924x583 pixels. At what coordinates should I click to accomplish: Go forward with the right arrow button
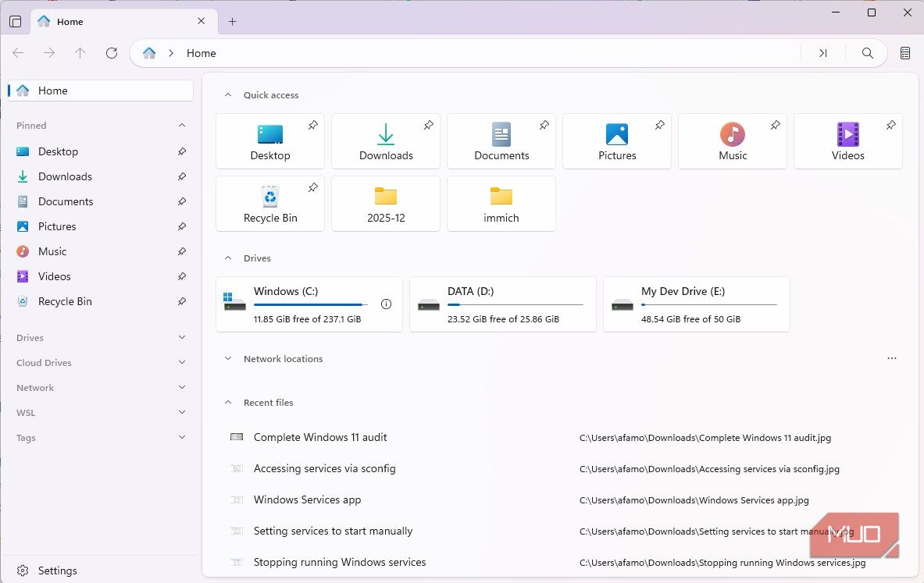49,53
